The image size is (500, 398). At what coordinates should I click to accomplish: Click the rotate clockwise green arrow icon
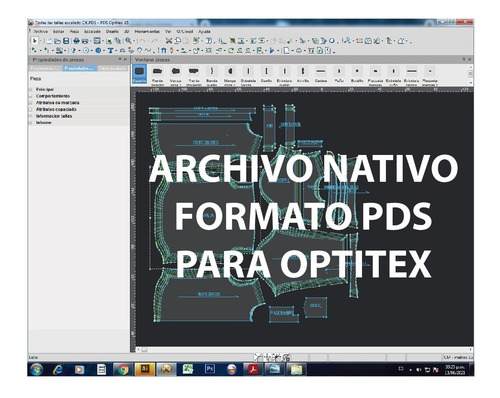[231, 51]
